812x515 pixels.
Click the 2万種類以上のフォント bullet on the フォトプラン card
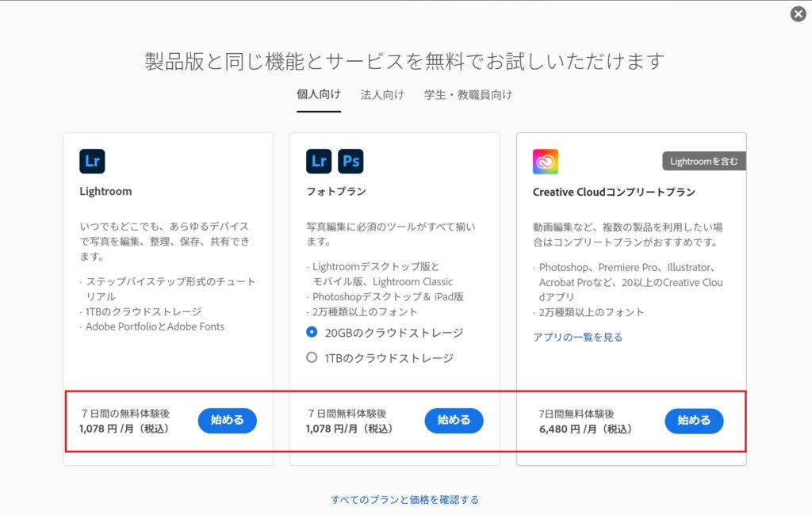(x=365, y=311)
